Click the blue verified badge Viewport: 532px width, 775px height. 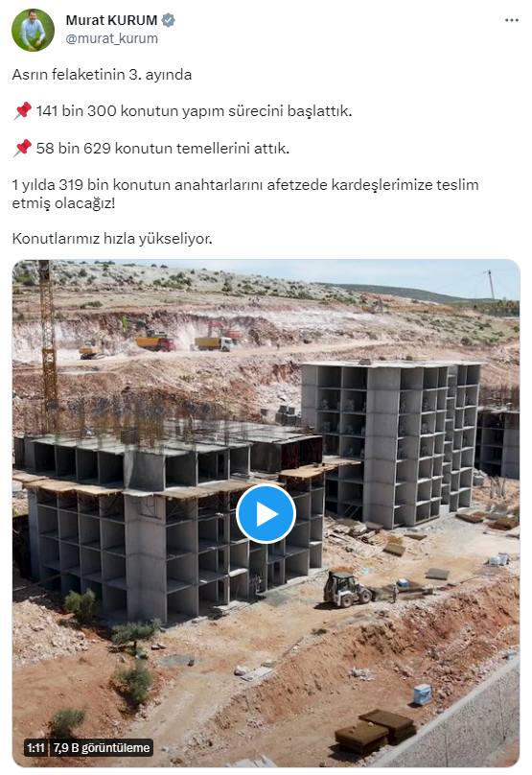(169, 20)
